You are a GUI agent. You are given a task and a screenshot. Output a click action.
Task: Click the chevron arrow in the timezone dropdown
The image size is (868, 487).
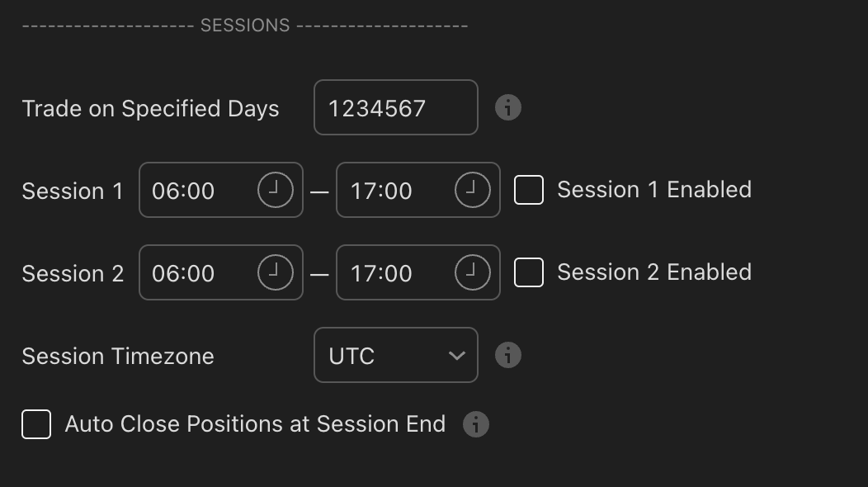click(x=456, y=356)
